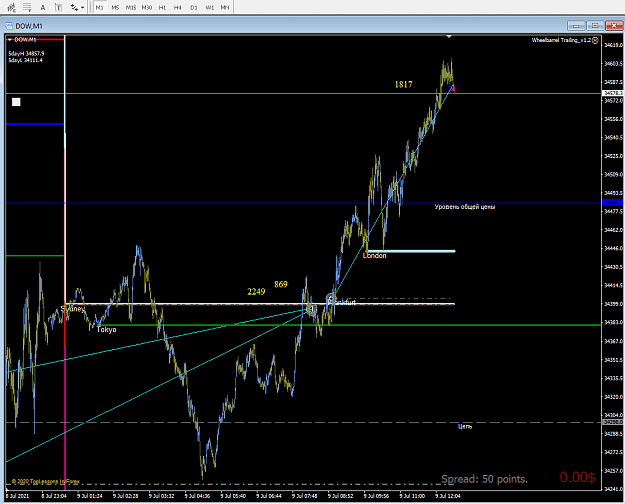Switch to the H4 timeframe
The height and width of the screenshot is (504, 625).
point(178,7)
